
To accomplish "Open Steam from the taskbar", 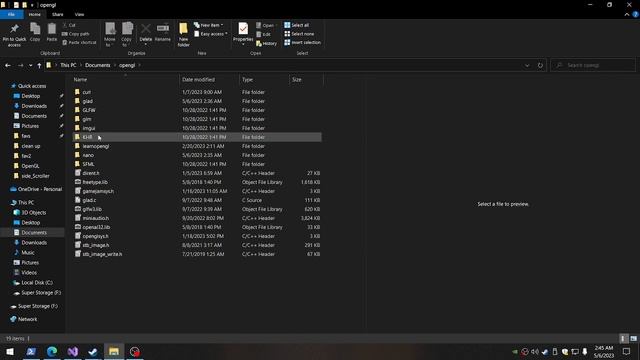I will click(x=93, y=351).
